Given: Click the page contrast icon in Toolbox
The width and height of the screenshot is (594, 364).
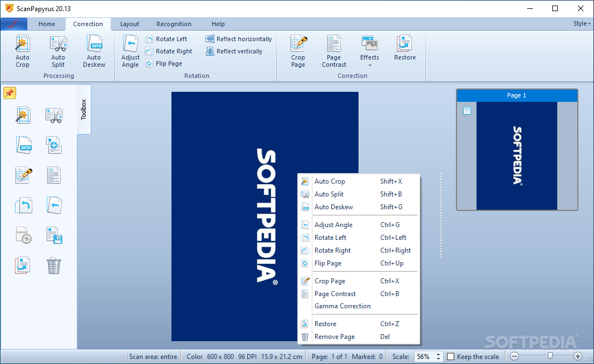Looking at the screenshot, I should pos(54,175).
